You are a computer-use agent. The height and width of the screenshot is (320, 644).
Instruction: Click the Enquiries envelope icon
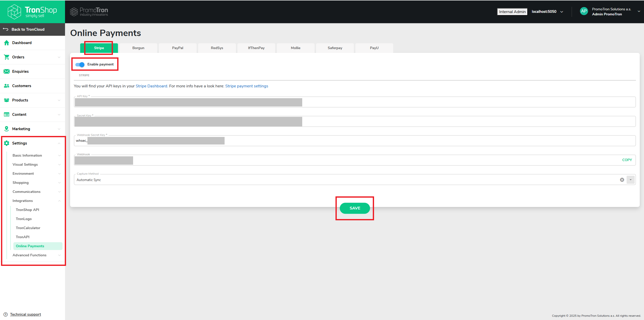pos(7,72)
